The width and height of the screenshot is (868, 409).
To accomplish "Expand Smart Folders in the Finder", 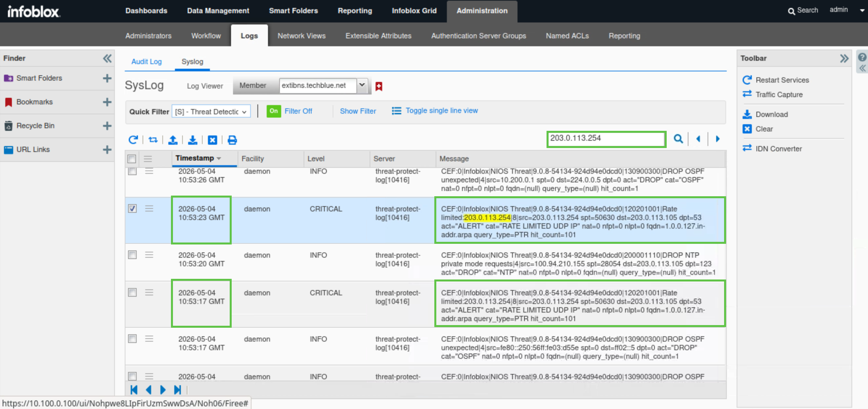I will (107, 78).
